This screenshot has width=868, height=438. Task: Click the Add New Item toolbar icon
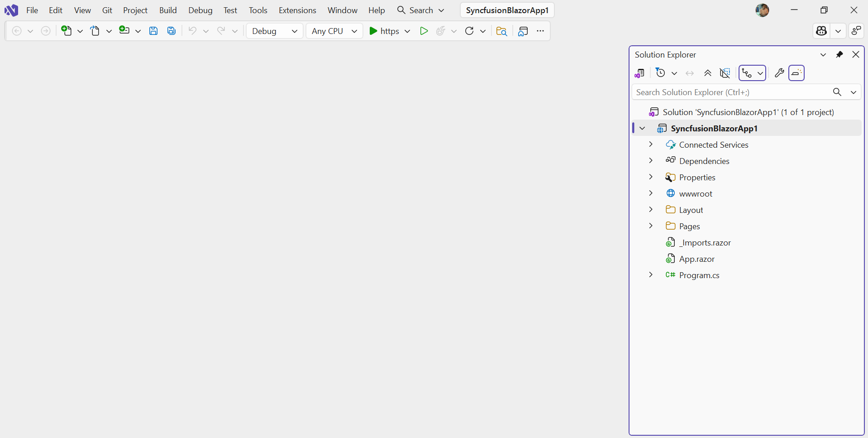(x=124, y=30)
